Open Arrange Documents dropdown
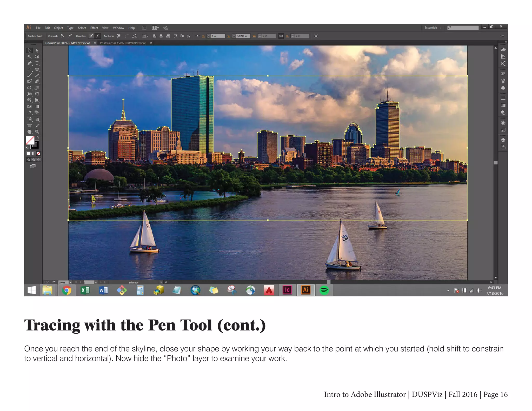The width and height of the screenshot is (532, 411). [x=155, y=28]
